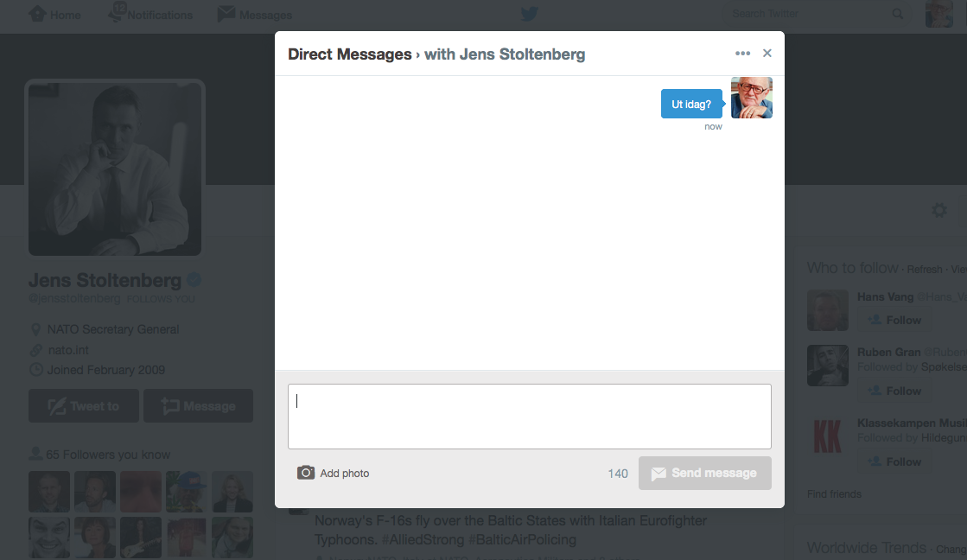Click the Message button on the profile
The width and height of the screenshot is (967, 560).
click(x=199, y=406)
